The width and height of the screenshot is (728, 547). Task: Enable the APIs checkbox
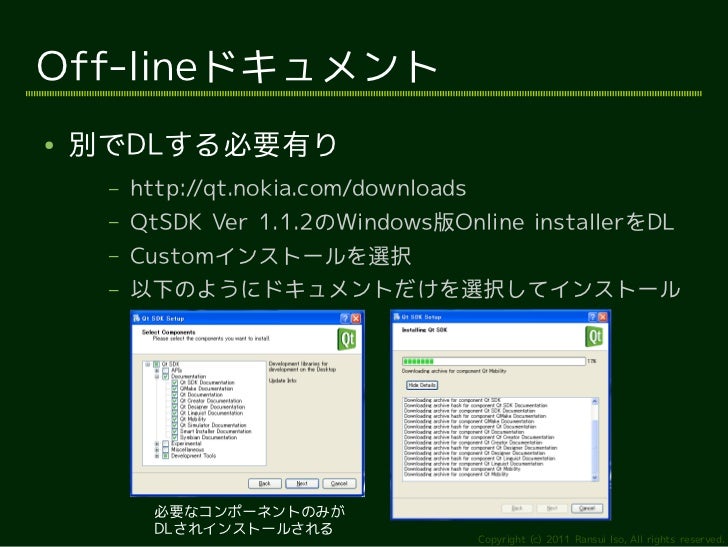(x=165, y=371)
